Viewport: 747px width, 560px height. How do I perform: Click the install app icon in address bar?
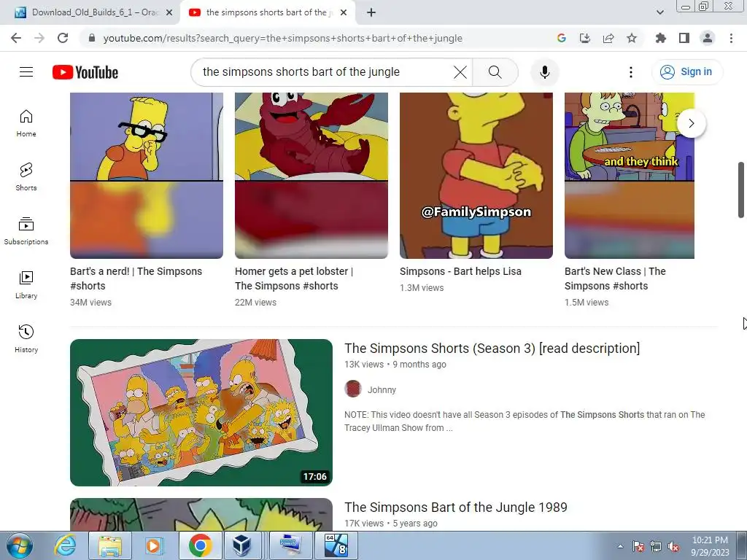[x=584, y=38]
